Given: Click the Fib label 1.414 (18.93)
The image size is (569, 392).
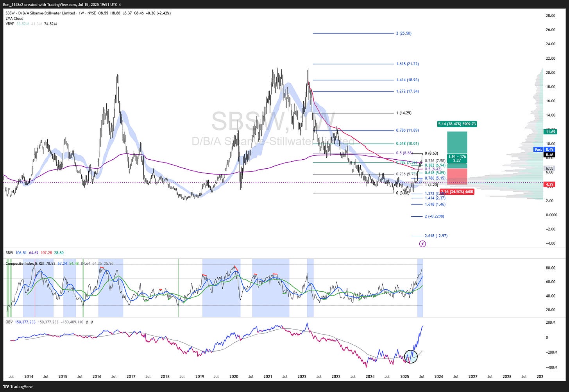Looking at the screenshot, I should pos(407,80).
